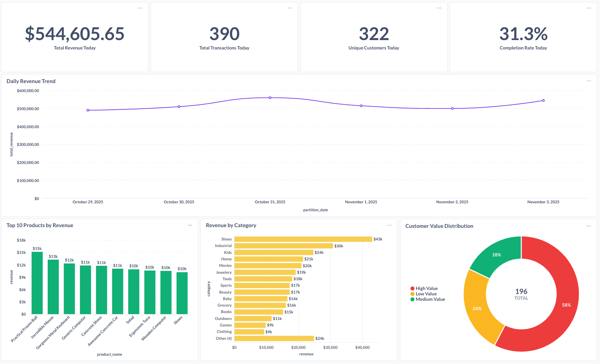The image size is (600, 364).
Task: Click the Grocery $16k category bar
Action: 260,305
